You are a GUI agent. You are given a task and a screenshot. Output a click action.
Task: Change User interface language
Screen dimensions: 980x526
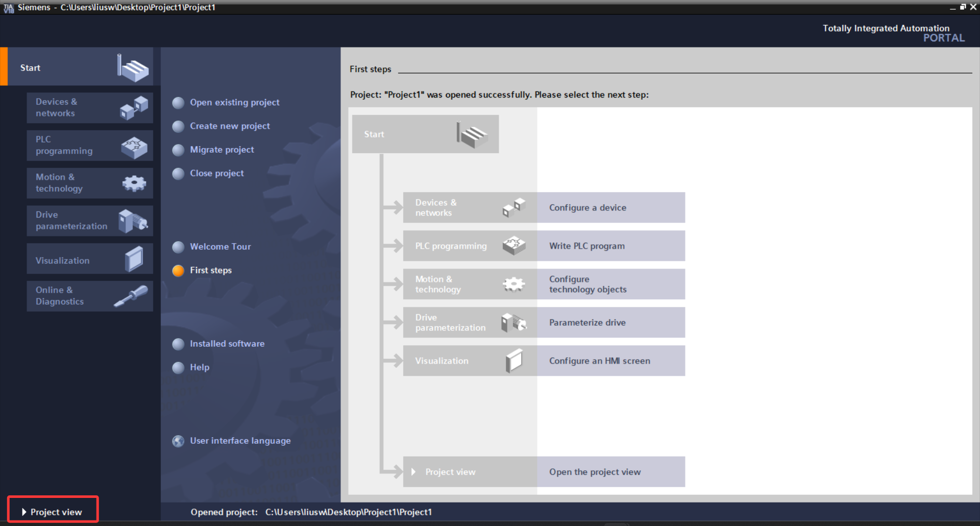click(x=240, y=441)
